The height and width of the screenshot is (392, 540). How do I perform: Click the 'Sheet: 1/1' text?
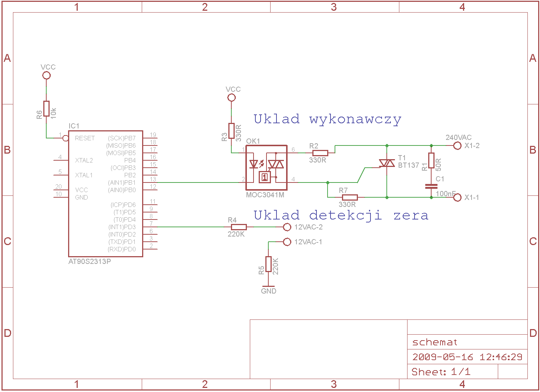(441, 372)
